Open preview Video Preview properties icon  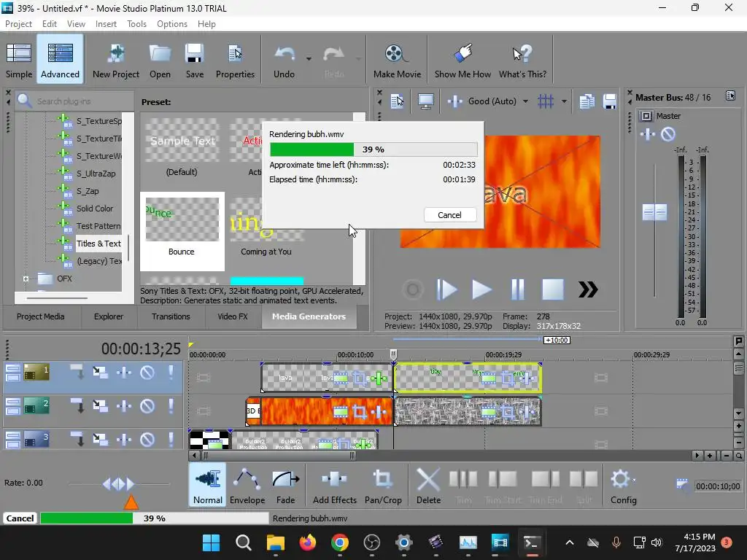point(397,101)
